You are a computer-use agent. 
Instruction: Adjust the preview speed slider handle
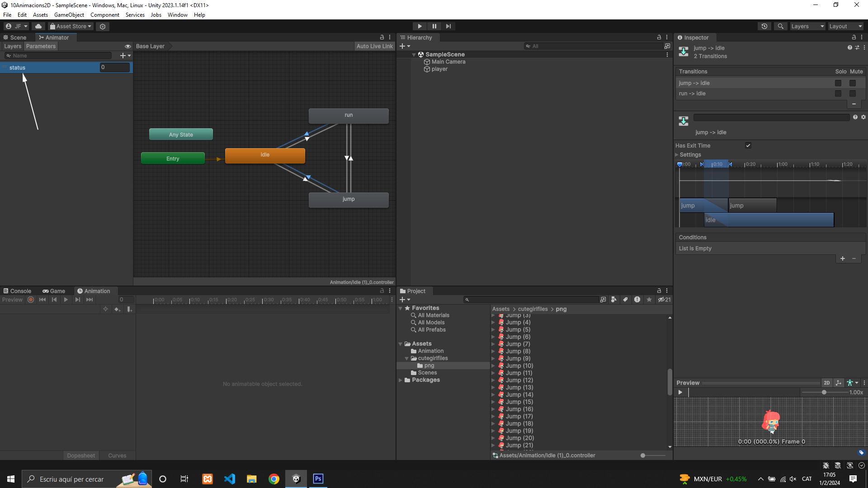[x=824, y=392]
